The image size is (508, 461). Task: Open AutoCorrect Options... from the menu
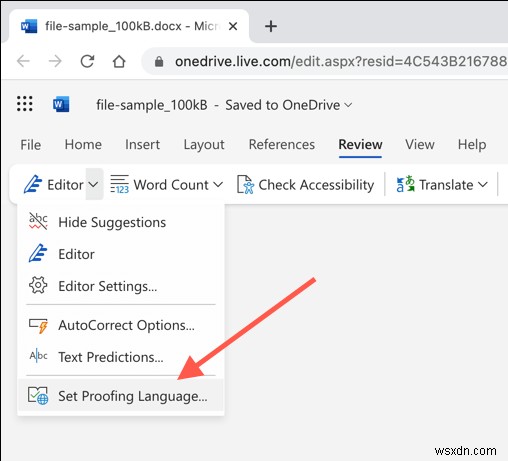(x=121, y=325)
